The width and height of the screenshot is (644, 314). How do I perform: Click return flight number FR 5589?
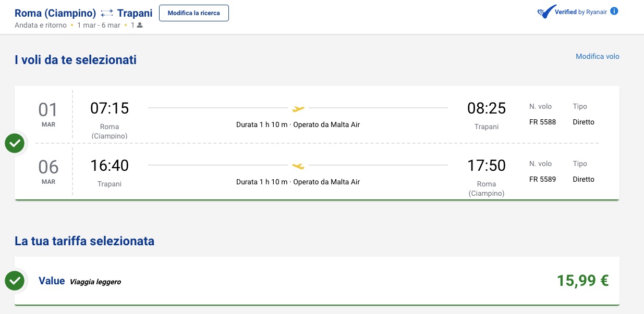pyautogui.click(x=542, y=179)
